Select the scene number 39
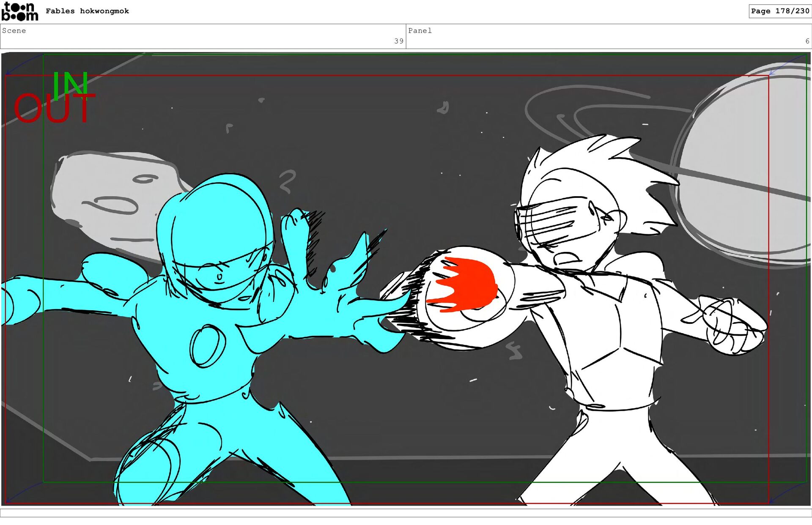 tap(398, 41)
